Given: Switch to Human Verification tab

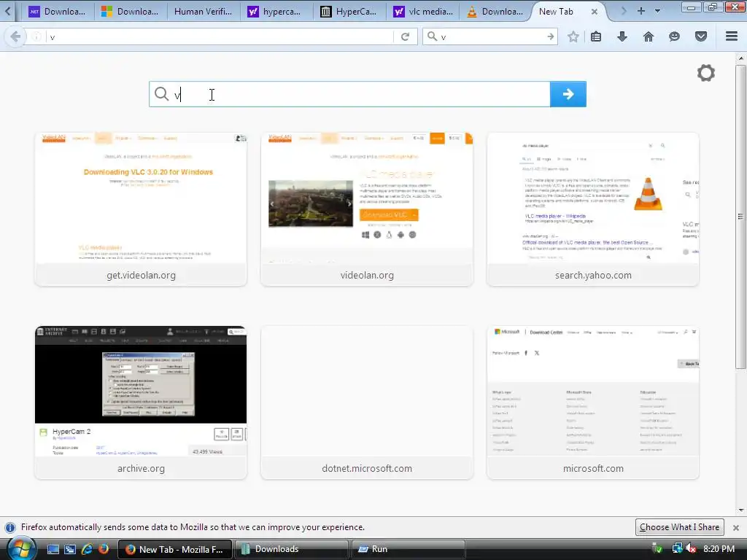Looking at the screenshot, I should 204,12.
